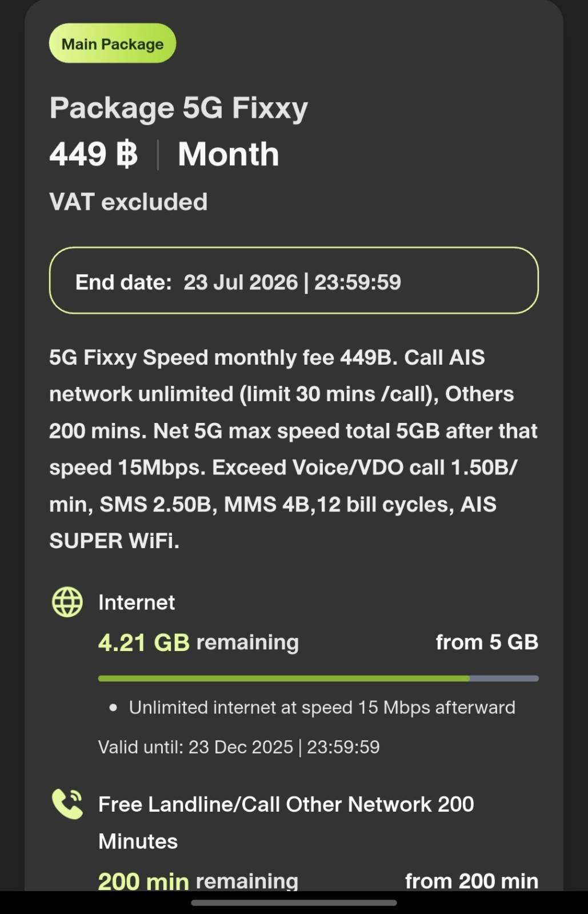Select the Package 5G Fixxy title
The width and height of the screenshot is (588, 914).
[x=178, y=107]
